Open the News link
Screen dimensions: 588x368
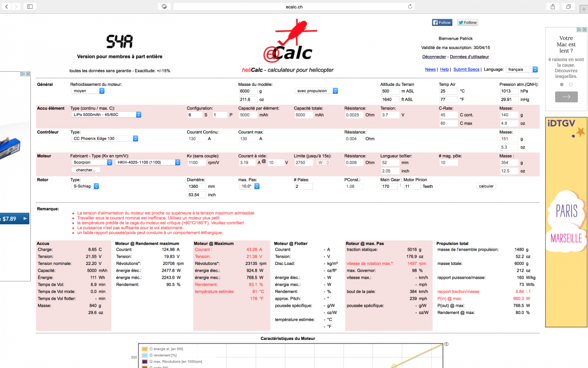point(430,70)
